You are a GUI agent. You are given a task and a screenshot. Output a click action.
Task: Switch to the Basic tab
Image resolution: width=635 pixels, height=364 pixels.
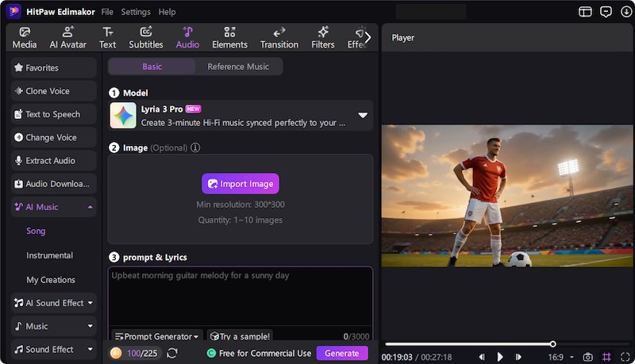click(152, 67)
